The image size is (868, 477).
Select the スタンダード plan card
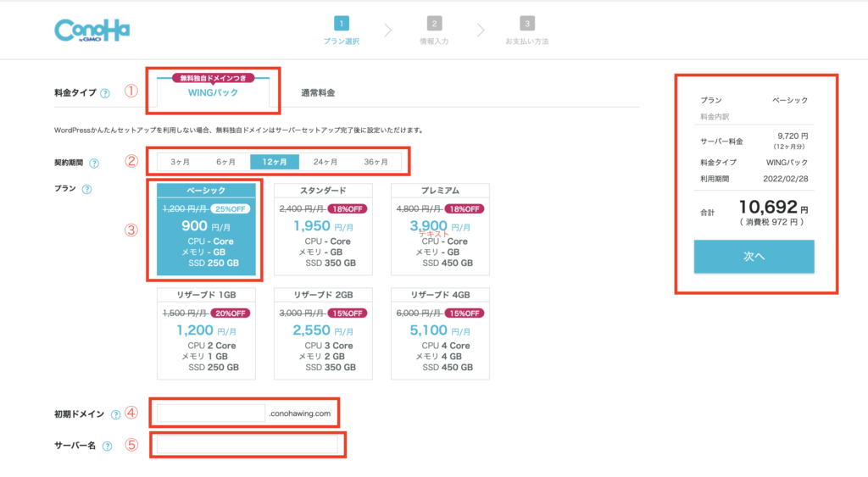coord(323,229)
